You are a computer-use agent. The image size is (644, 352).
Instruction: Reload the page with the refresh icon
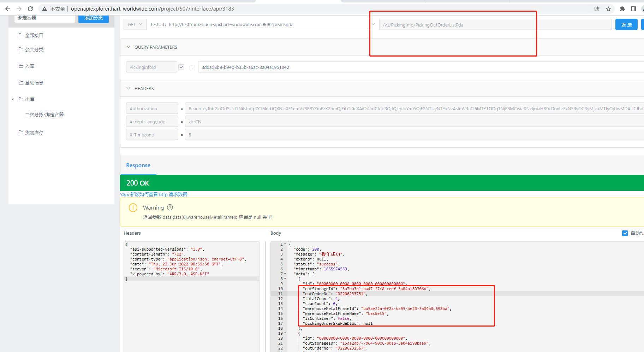(30, 9)
